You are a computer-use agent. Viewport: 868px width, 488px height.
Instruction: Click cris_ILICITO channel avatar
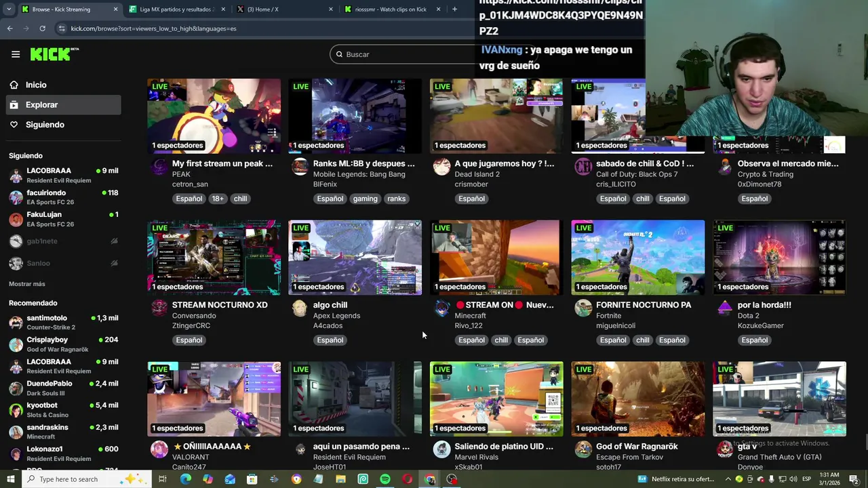point(583,167)
